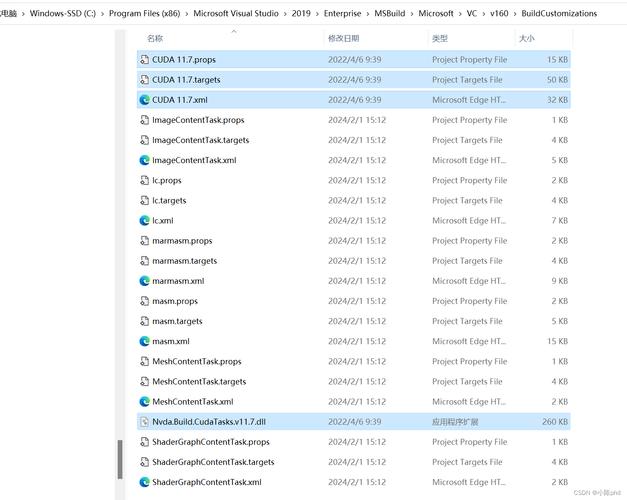Click the Edge icon for masm.xml
Viewport: 627px width, 500px height.
click(x=144, y=341)
